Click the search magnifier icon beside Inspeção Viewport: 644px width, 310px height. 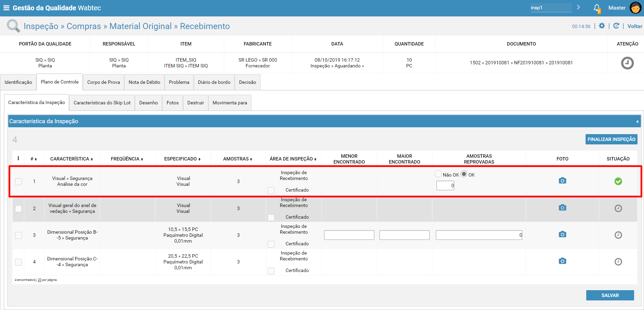(13, 26)
